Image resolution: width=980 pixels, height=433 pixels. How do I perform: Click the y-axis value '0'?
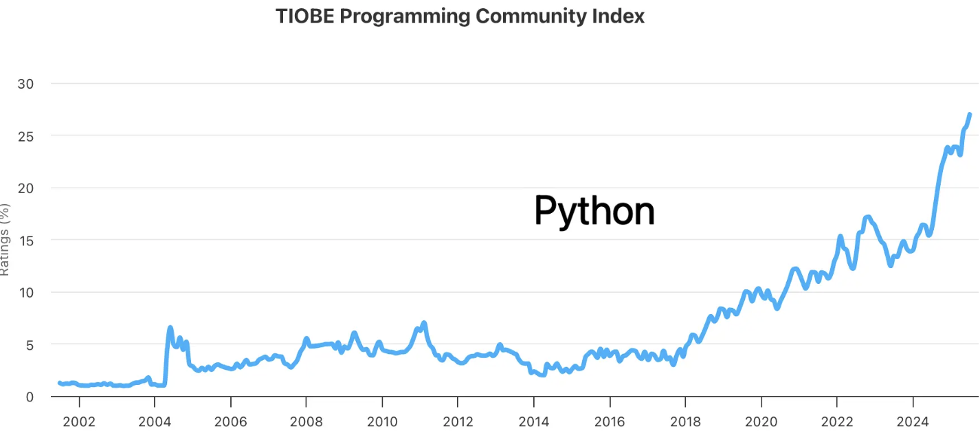point(30,397)
